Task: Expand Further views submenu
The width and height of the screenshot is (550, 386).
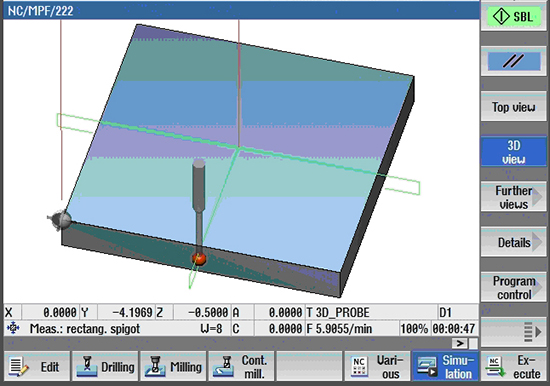Action: pyautogui.click(x=513, y=197)
